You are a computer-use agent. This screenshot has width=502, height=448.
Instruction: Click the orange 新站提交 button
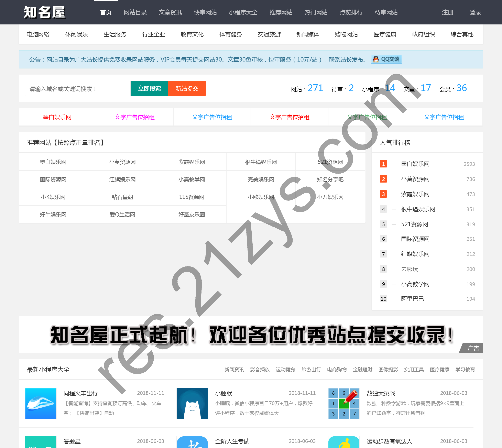[187, 88]
